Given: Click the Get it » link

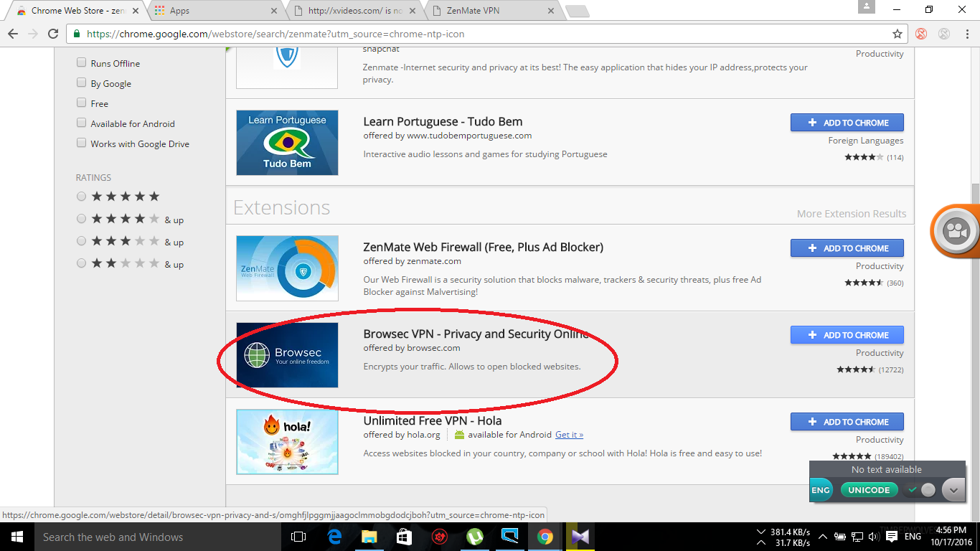Looking at the screenshot, I should tap(569, 435).
